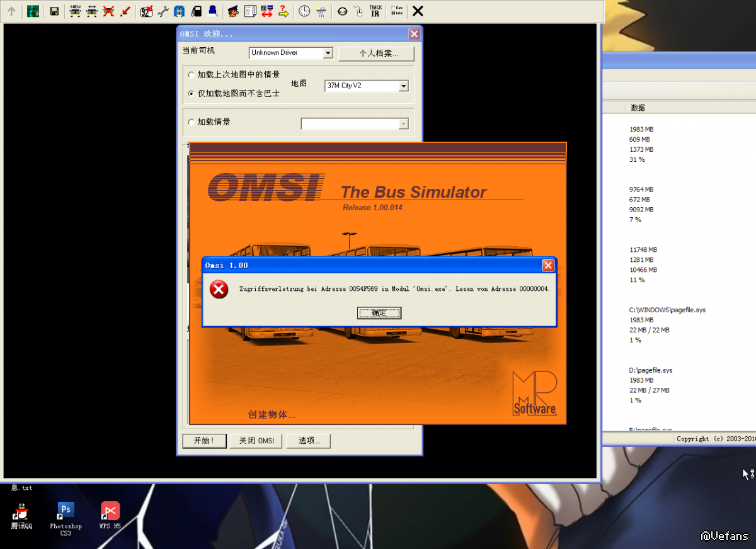Click the fuel pump icon
This screenshot has height=549, width=756.
196,11
